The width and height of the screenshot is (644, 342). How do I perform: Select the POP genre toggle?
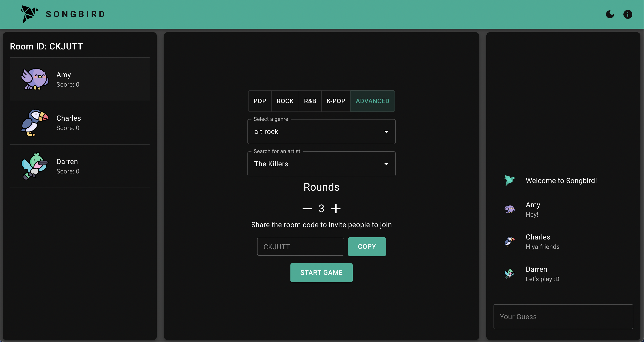click(x=260, y=101)
